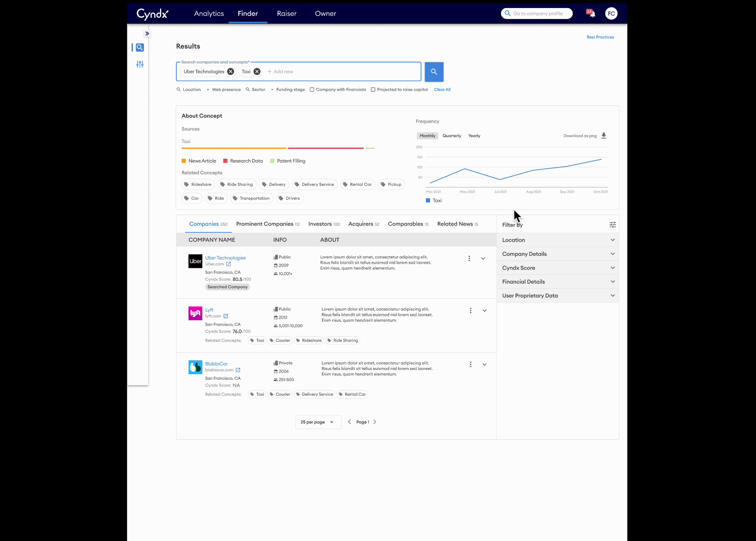Click the Cyndx logo

click(152, 14)
